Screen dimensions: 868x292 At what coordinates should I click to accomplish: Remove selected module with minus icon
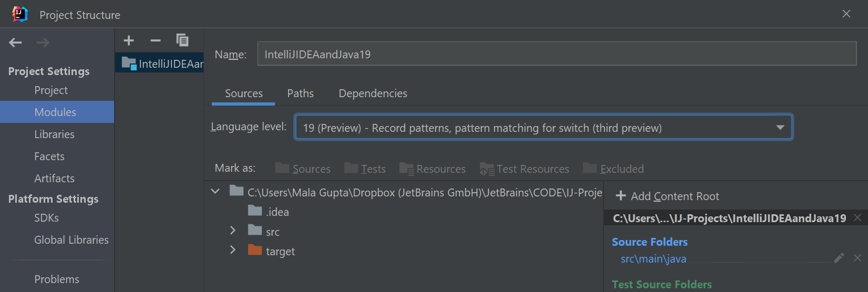tap(156, 40)
